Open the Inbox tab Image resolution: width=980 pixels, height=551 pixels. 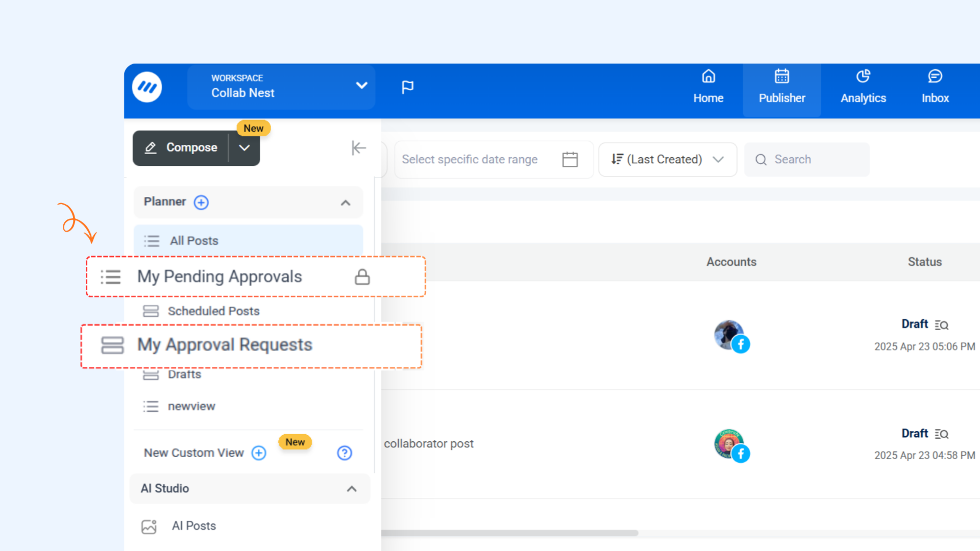[935, 88]
